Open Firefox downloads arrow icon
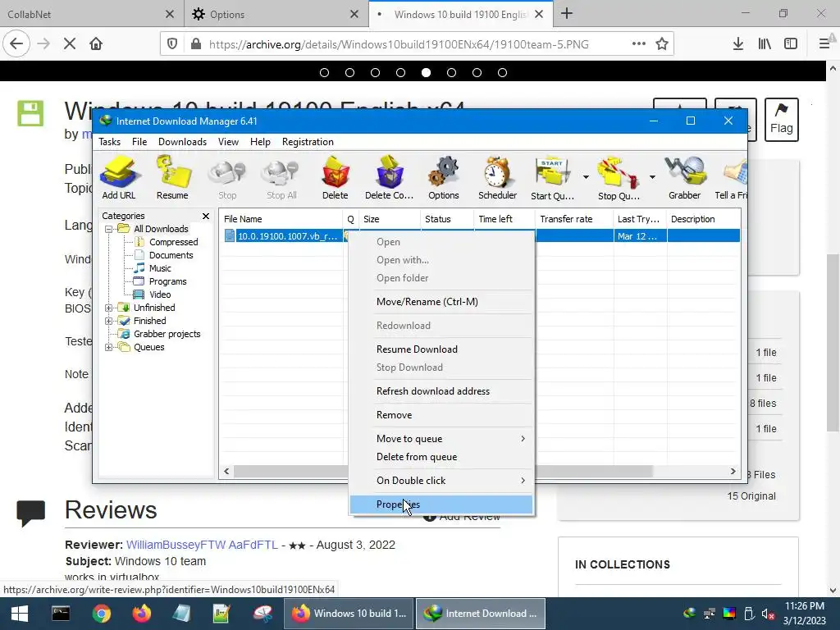The image size is (840, 630). 738,44
